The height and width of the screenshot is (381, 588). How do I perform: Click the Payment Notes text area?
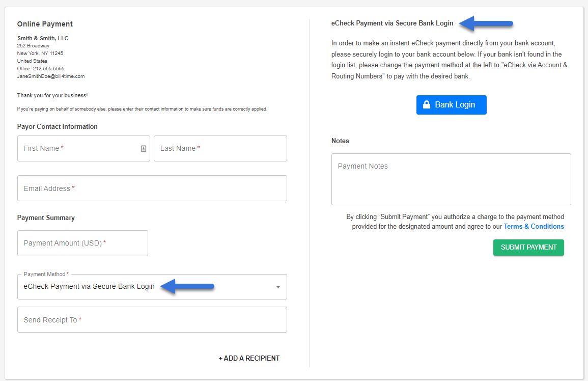[451, 179]
